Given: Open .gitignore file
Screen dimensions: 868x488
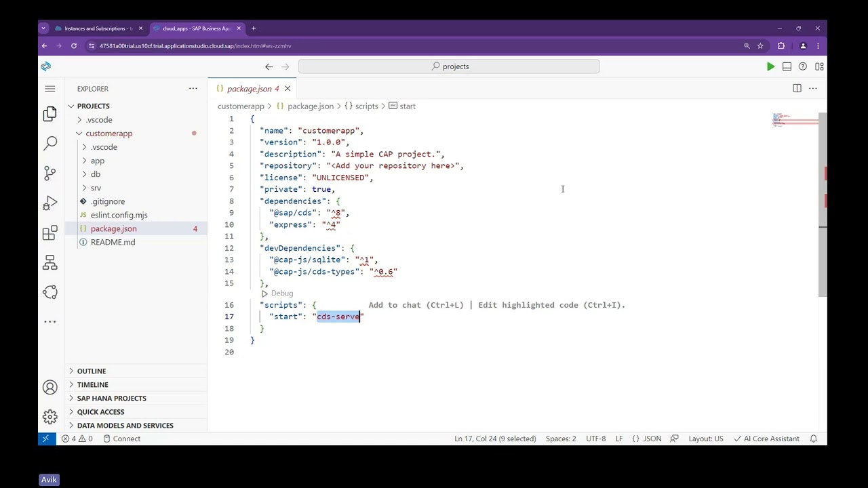Looking at the screenshot, I should (108, 201).
